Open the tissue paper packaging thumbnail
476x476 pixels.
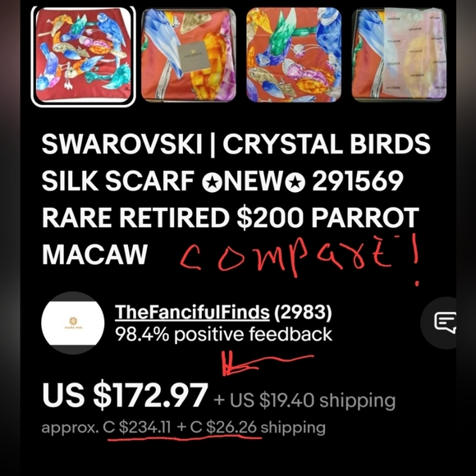click(x=399, y=54)
